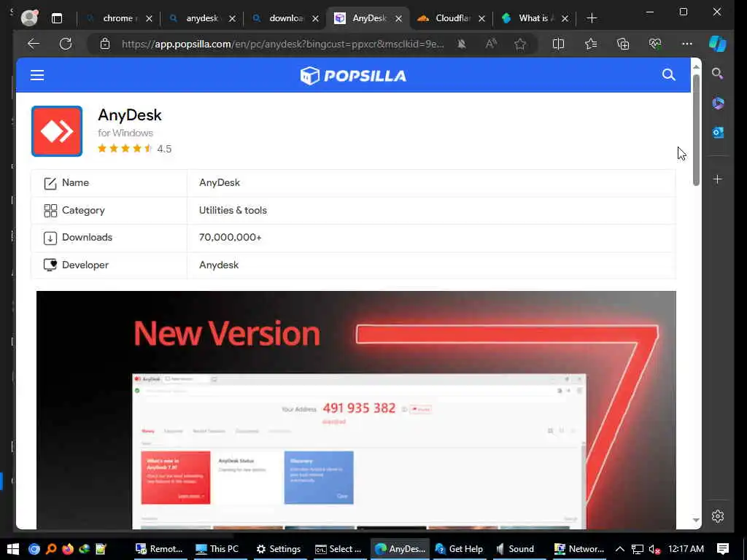Click 'for Windows' subtitle text
This screenshot has width=747, height=560.
pyautogui.click(x=125, y=133)
